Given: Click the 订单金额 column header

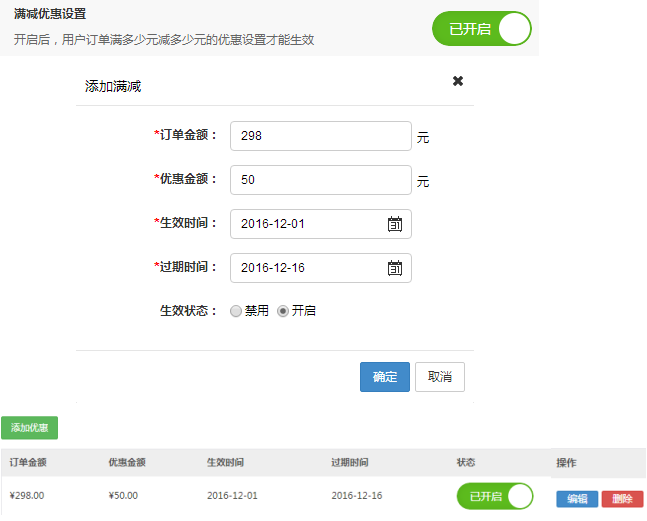Looking at the screenshot, I should tap(28, 463).
